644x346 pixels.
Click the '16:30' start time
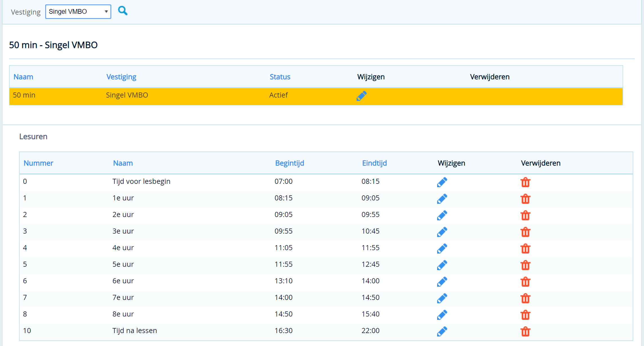coord(283,331)
